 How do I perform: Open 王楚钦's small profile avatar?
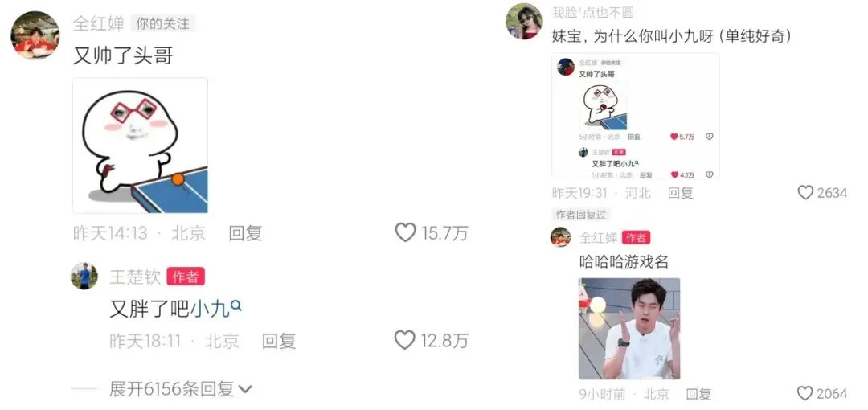(x=84, y=276)
